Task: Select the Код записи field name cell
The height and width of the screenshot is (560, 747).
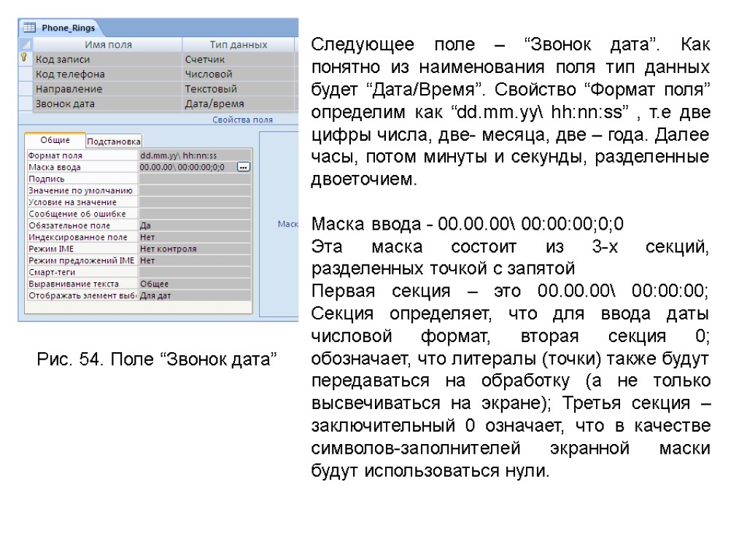Action: click(108, 60)
